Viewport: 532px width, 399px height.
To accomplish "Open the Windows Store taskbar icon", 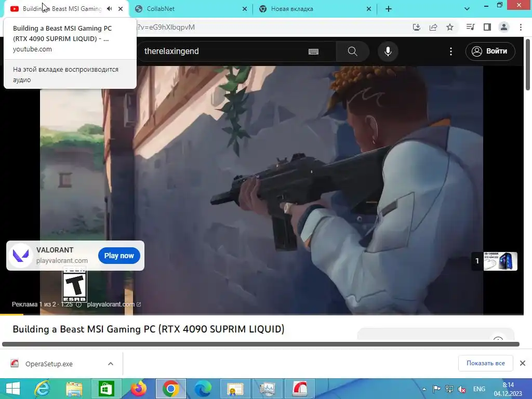I will 106,389.
